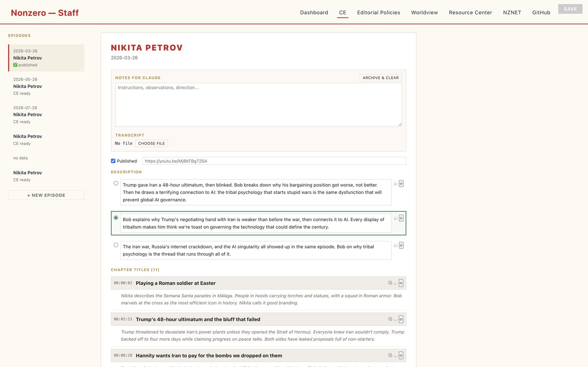This screenshot has height=367, width=588.
Task: Archive and clear the notes for Claude
Action: click(x=381, y=78)
